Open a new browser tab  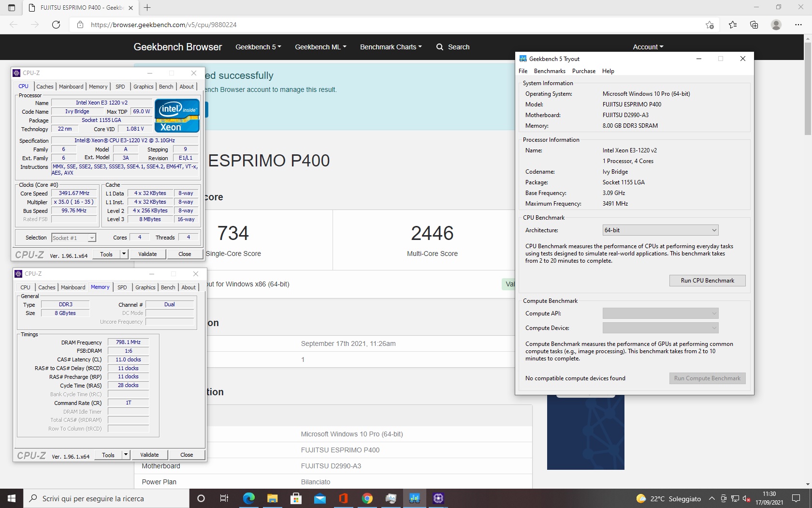[x=147, y=7]
